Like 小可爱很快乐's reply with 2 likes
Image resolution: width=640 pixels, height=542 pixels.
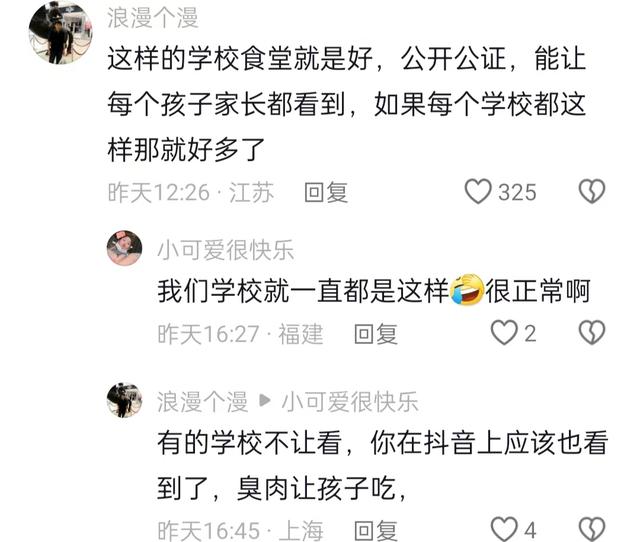click(504, 333)
